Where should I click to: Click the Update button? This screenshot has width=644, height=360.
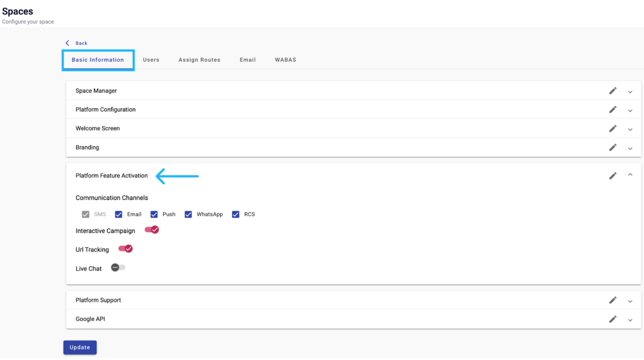pos(80,347)
